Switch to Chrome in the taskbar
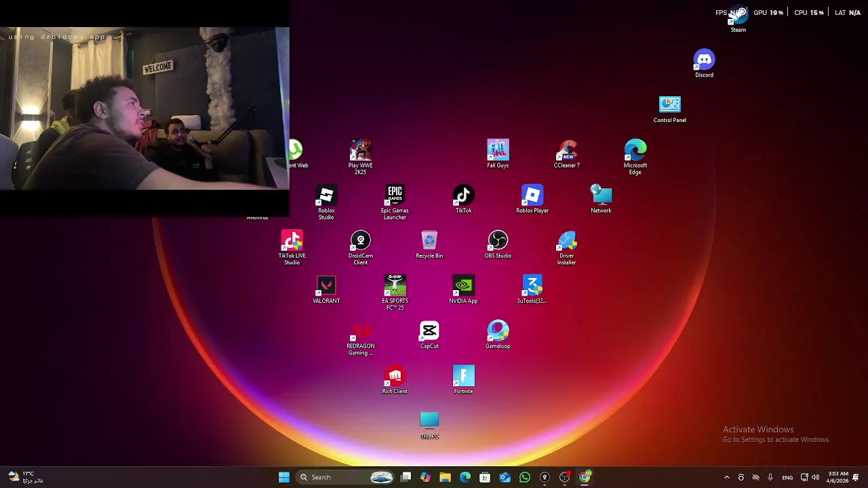The width and height of the screenshot is (868, 488). point(585,477)
